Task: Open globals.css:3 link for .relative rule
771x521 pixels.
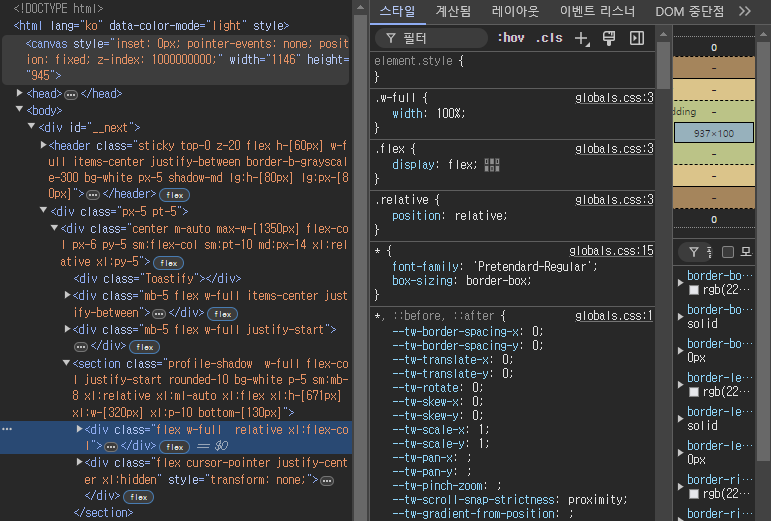Action: [614, 200]
